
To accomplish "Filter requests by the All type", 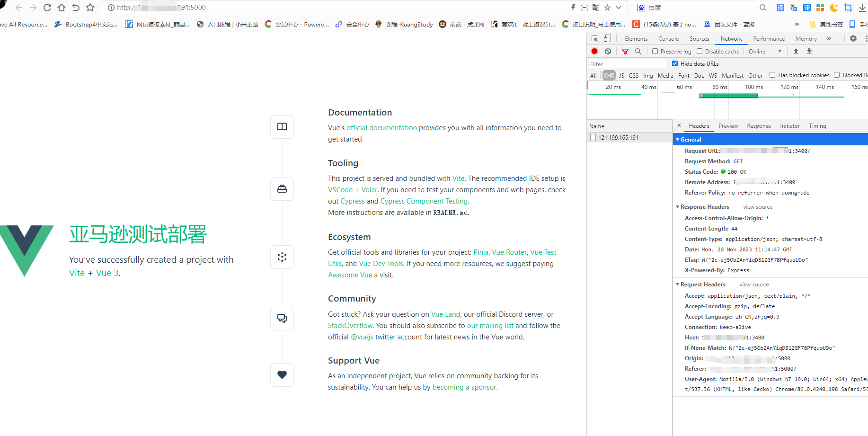I will click(593, 75).
